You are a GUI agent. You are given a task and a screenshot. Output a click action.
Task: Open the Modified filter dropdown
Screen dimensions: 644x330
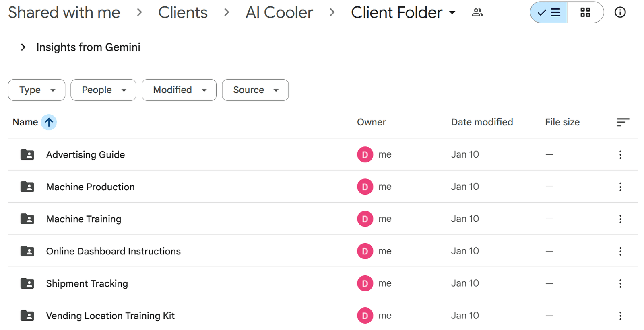click(x=179, y=90)
